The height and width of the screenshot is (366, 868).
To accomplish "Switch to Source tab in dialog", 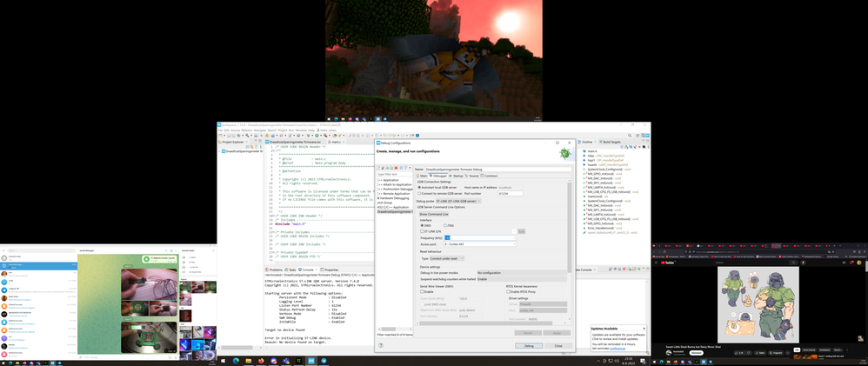I will pyautogui.click(x=474, y=176).
